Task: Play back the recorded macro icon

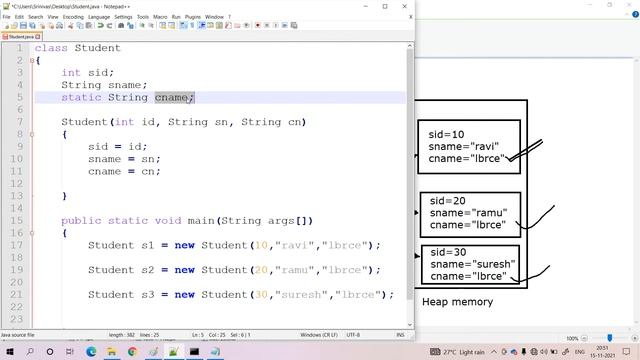Action: coord(276,25)
